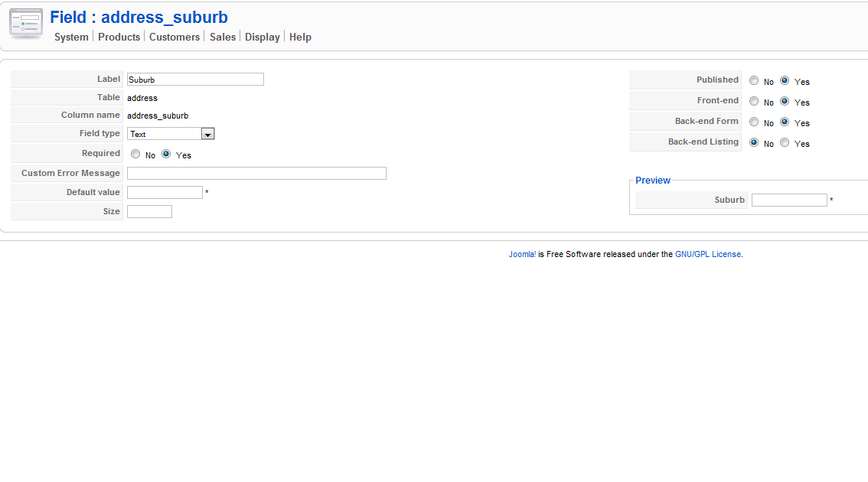Open the Customers menu
This screenshot has height=482, width=868.
(x=174, y=37)
